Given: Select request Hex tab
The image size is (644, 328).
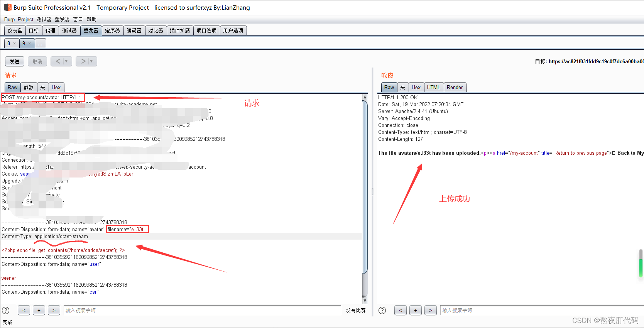Looking at the screenshot, I should click(56, 87).
